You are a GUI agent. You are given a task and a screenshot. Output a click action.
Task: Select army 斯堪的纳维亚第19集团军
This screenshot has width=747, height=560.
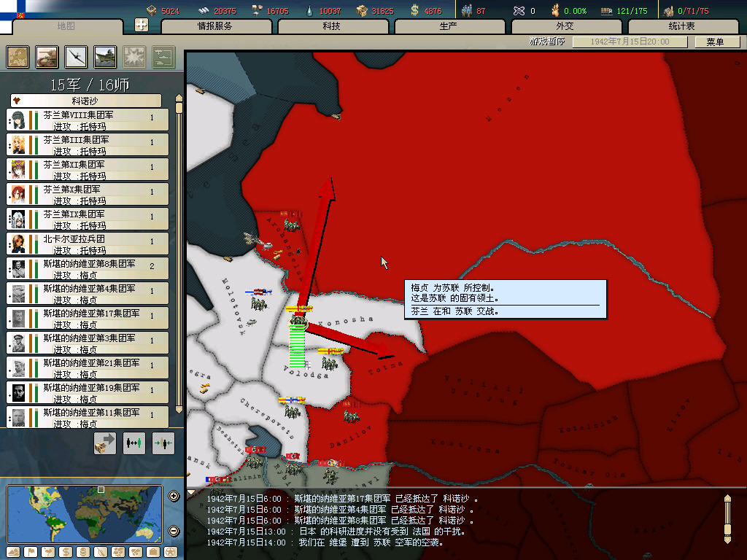(88, 392)
